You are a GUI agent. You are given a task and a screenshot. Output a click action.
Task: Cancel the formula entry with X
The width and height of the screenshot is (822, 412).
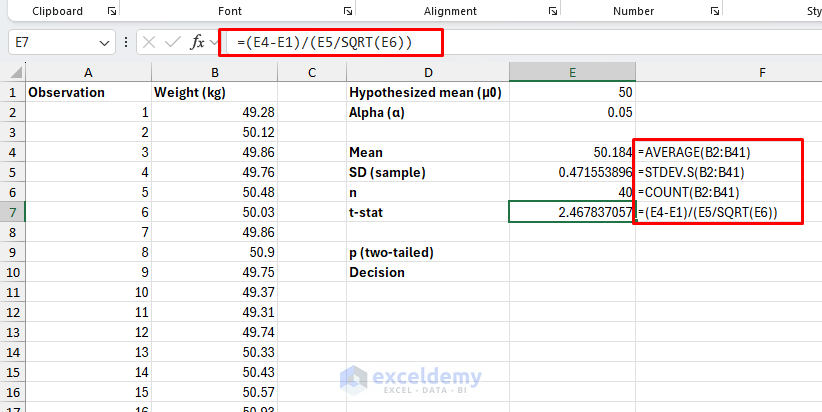pos(149,42)
